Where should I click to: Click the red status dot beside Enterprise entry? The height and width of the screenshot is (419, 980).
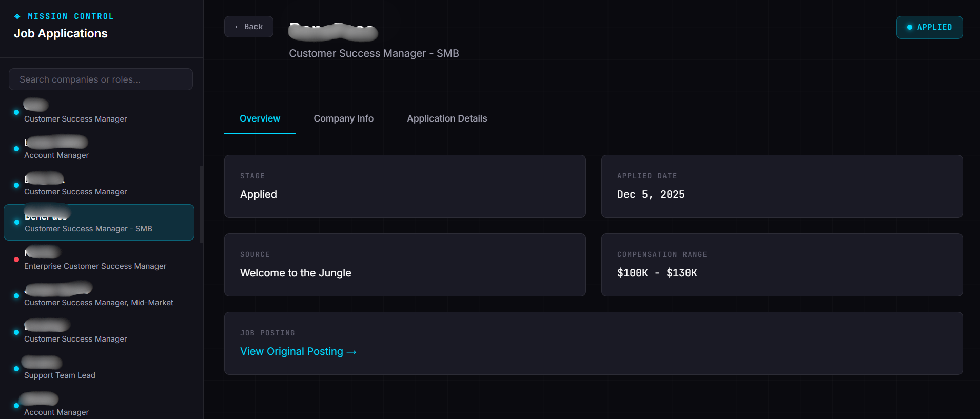pyautogui.click(x=16, y=260)
